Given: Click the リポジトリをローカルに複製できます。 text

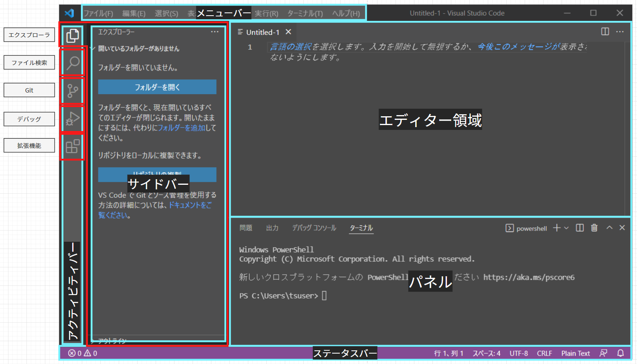Looking at the screenshot, I should click(150, 156).
